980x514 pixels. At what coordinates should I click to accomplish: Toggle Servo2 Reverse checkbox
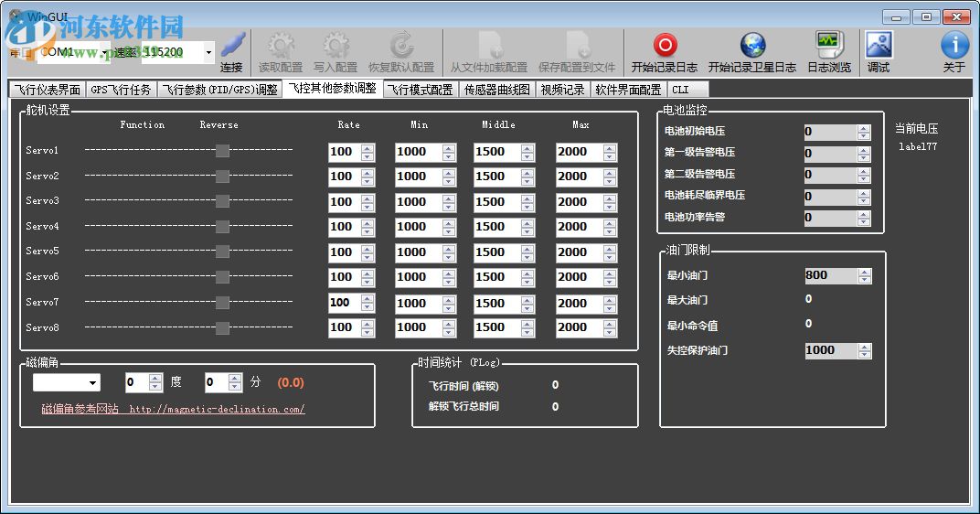tap(222, 176)
